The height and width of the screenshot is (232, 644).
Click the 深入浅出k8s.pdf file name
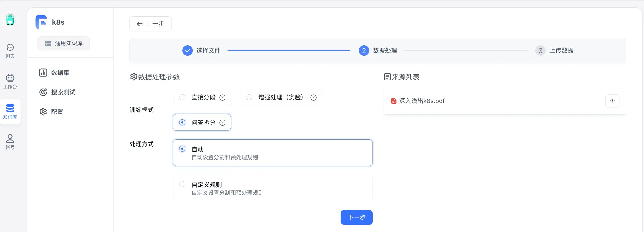(422, 101)
